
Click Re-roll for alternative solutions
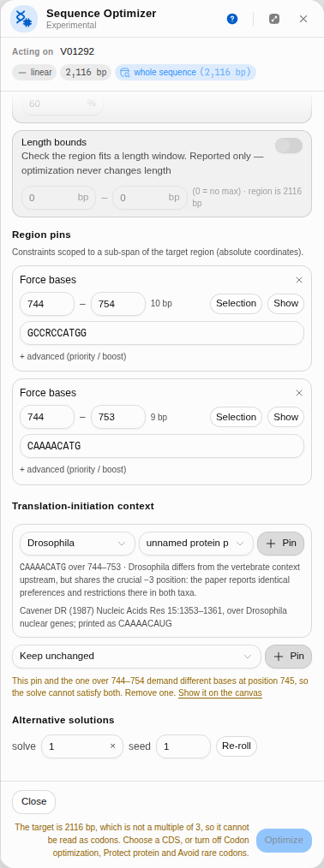coord(237,746)
